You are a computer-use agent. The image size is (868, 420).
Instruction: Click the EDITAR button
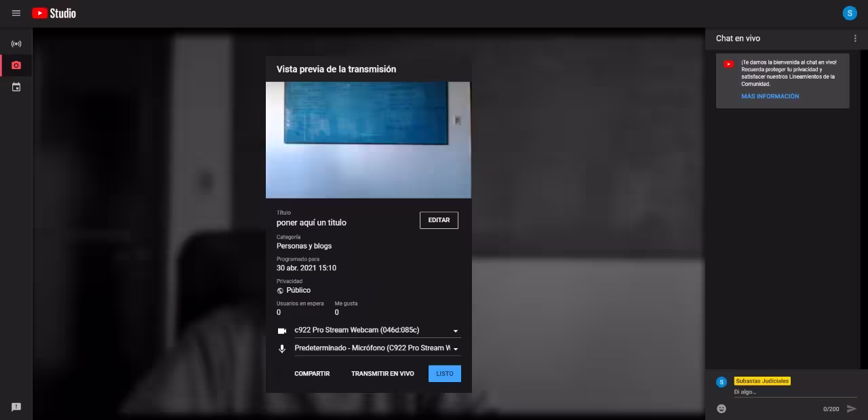pos(439,220)
